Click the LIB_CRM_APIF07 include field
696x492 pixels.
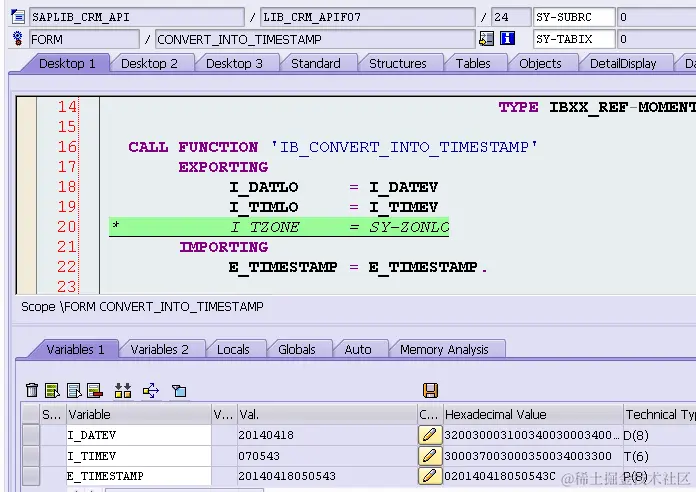coord(368,17)
